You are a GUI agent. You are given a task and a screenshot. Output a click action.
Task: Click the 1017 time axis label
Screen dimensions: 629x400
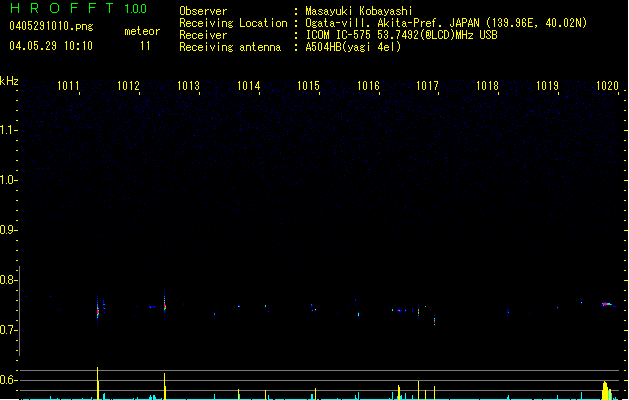[428, 85]
